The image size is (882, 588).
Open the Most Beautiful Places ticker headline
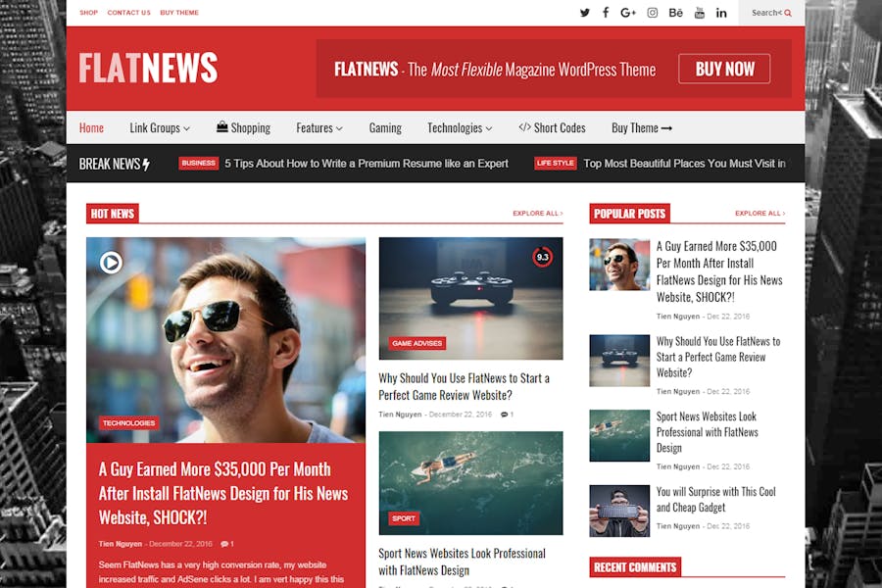coord(685,164)
